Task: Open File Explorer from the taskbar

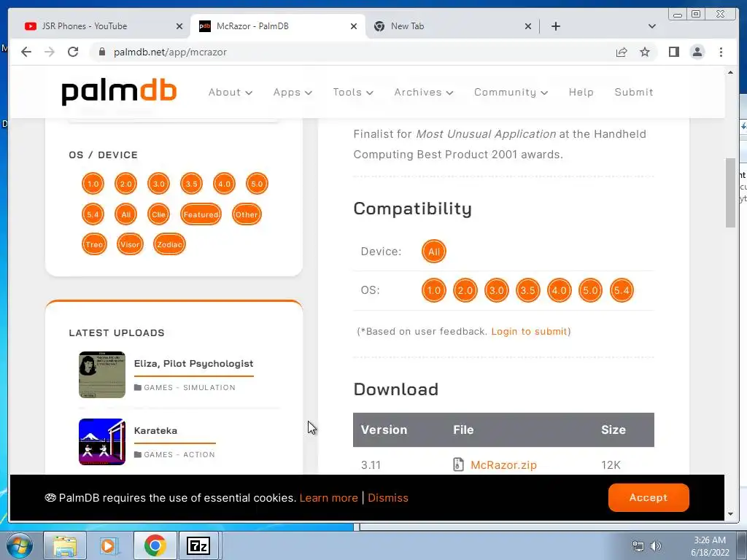Action: pyautogui.click(x=65, y=545)
